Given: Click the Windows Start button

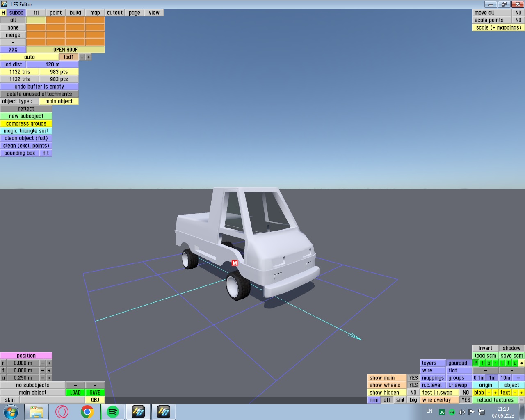Looking at the screenshot, I should 11,412.
